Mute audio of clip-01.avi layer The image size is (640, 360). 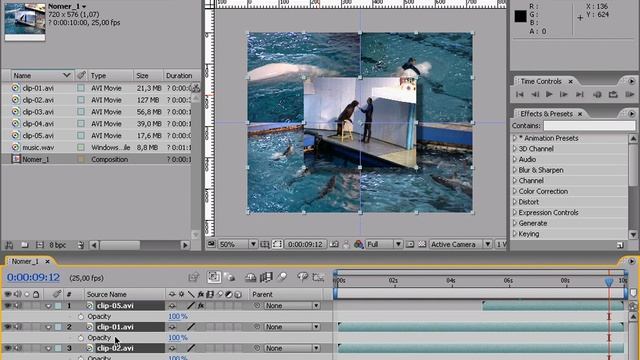[18, 327]
